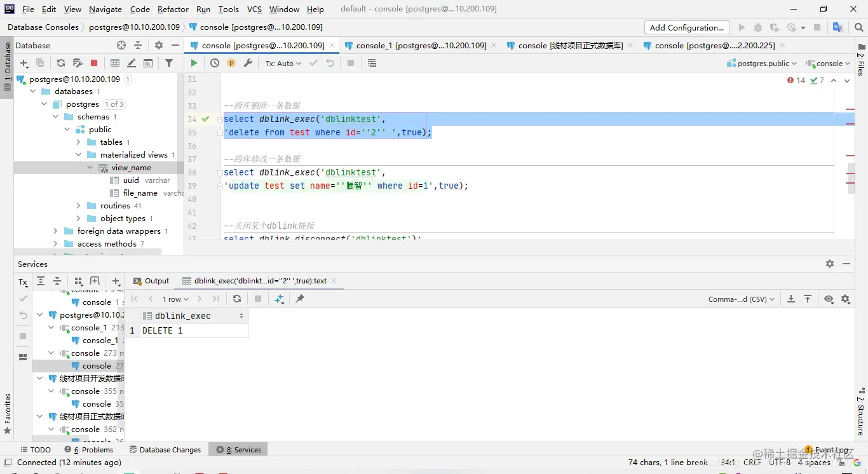Open the postgres.public schema dropdown
868x474 pixels.
click(x=763, y=63)
